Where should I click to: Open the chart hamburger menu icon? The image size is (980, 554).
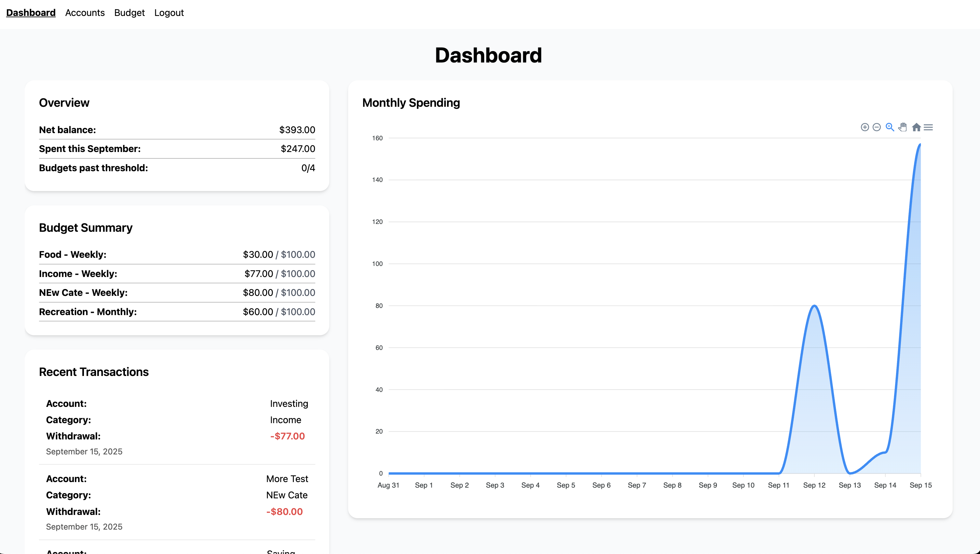(929, 127)
